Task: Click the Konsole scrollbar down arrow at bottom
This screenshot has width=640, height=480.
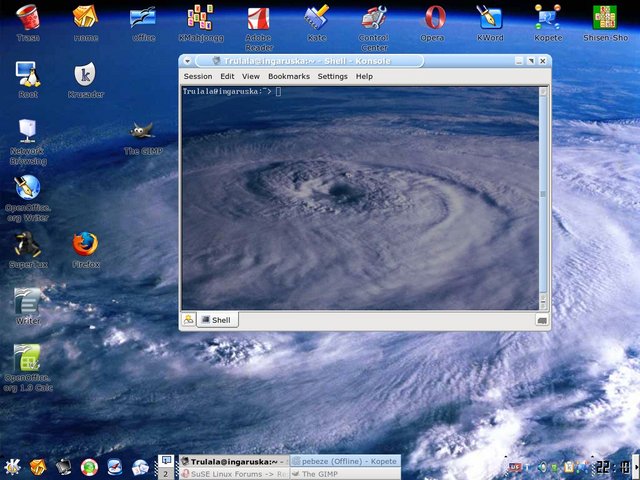Action: 543,305
